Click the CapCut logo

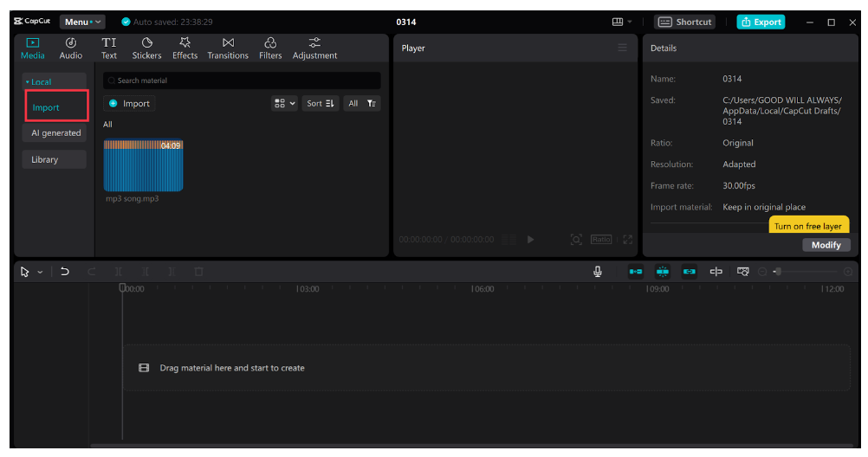point(32,22)
